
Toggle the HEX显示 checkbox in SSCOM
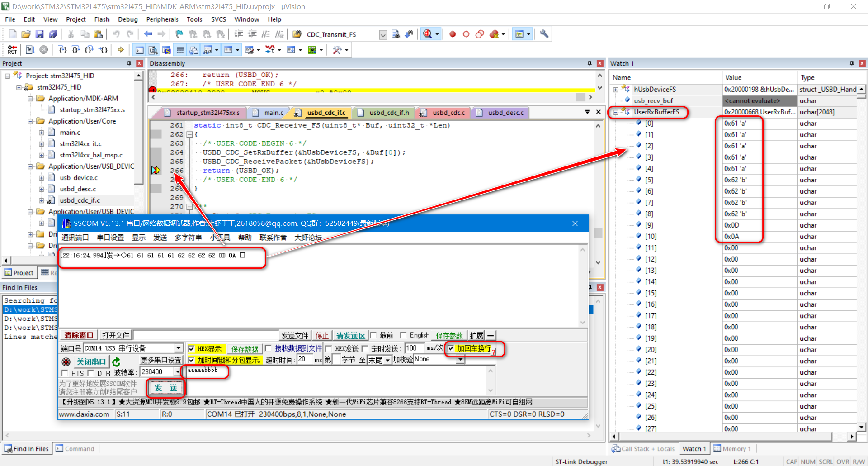192,348
